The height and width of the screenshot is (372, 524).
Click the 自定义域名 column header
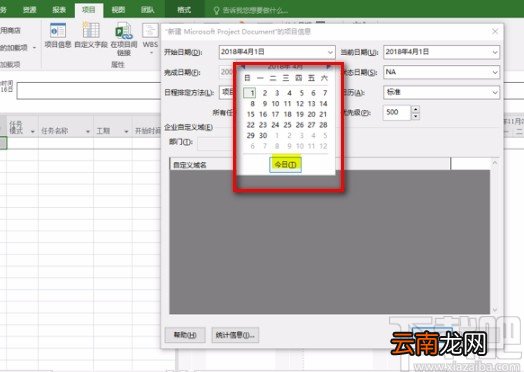pyautogui.click(x=190, y=165)
